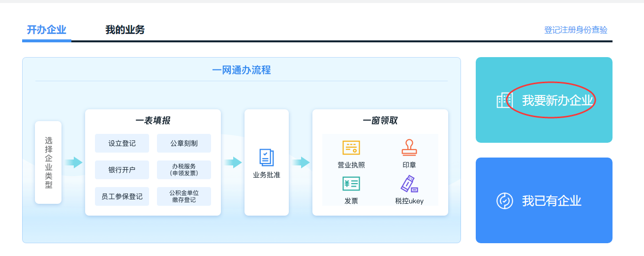Click 我要新办企业 button

coord(557,100)
